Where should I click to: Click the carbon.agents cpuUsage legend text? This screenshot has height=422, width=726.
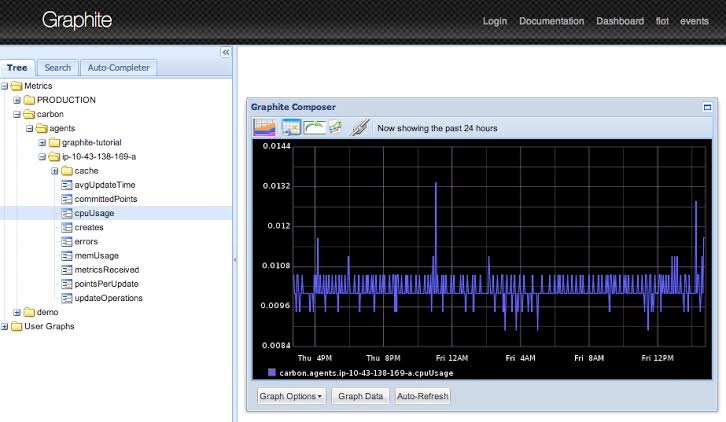[366, 373]
